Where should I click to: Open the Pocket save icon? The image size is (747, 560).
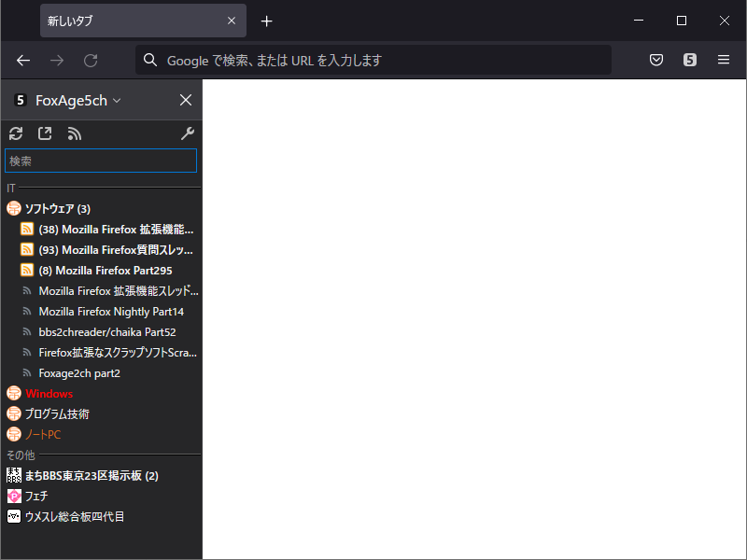click(x=656, y=60)
